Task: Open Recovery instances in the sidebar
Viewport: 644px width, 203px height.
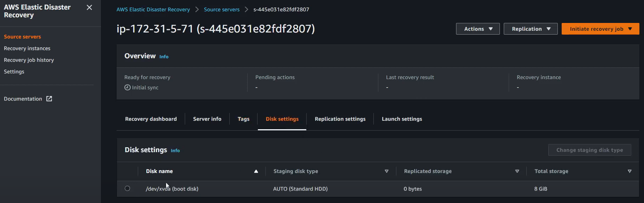Action: pos(27,48)
